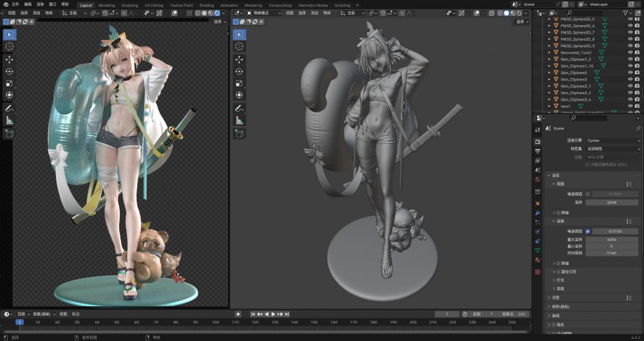This screenshot has height=341, width=644.
Task: Open the timeline 标记 menu
Action: [76, 315]
